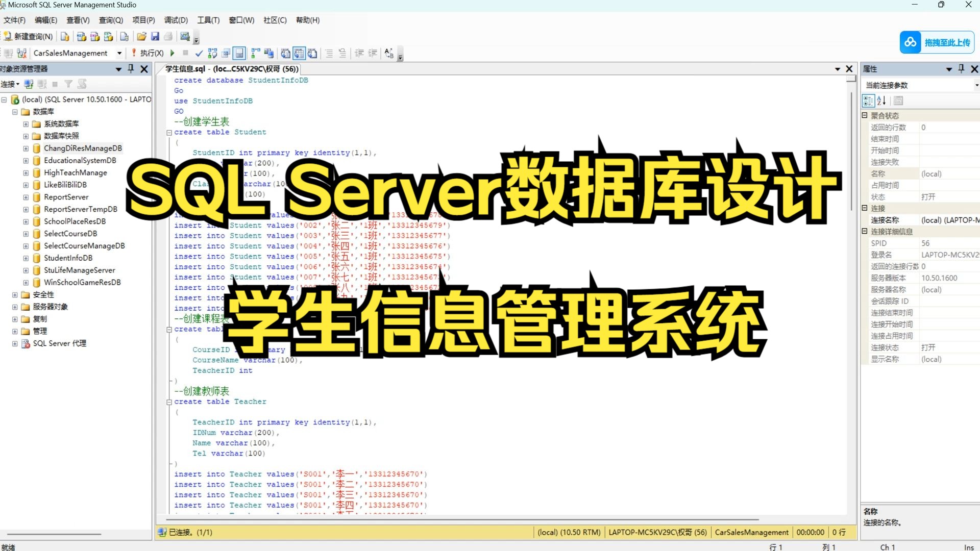Click the Decrease Indent icon
This screenshot has width=980, height=551.
pyautogui.click(x=359, y=53)
